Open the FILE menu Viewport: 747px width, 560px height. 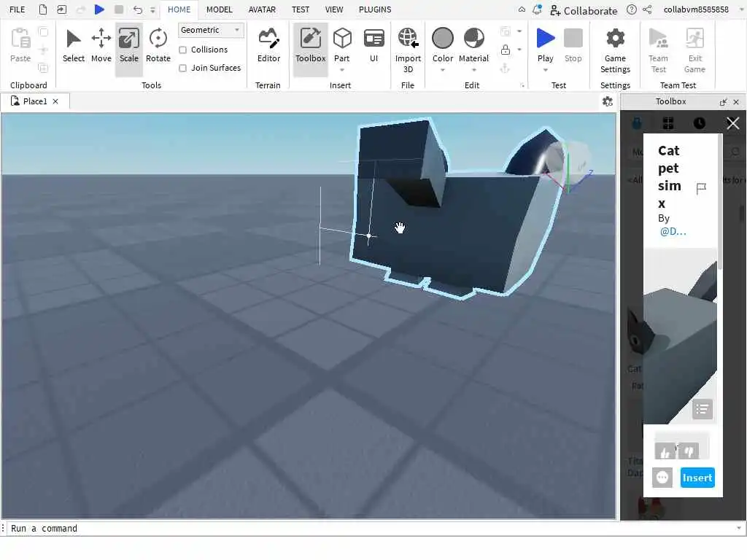pos(18,9)
